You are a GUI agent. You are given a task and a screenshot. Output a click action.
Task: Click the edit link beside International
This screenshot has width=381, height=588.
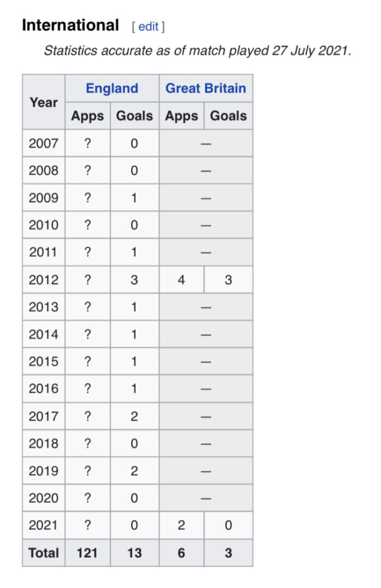coord(148,26)
